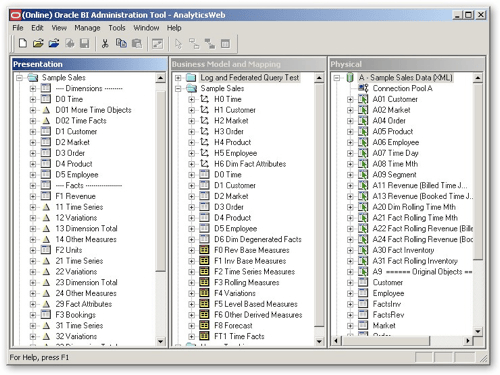Expand Log and Federated Query Test node
The height and width of the screenshot is (375, 500).
[x=178, y=78]
